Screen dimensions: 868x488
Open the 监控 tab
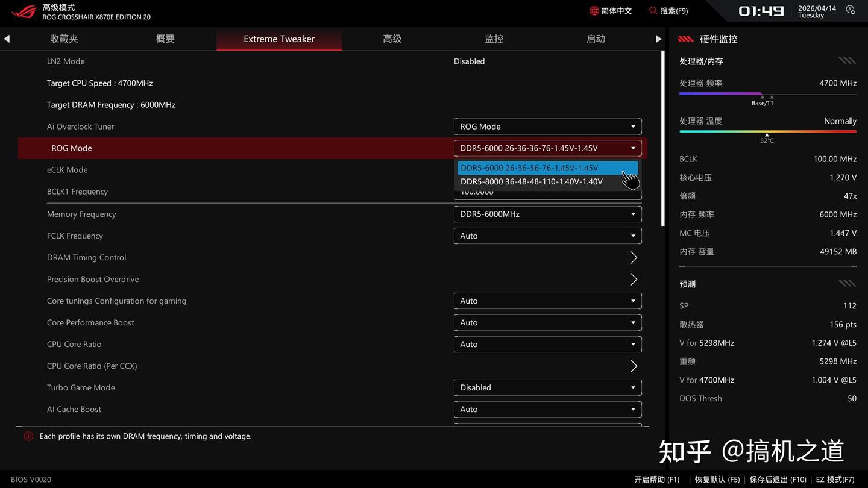click(x=494, y=39)
